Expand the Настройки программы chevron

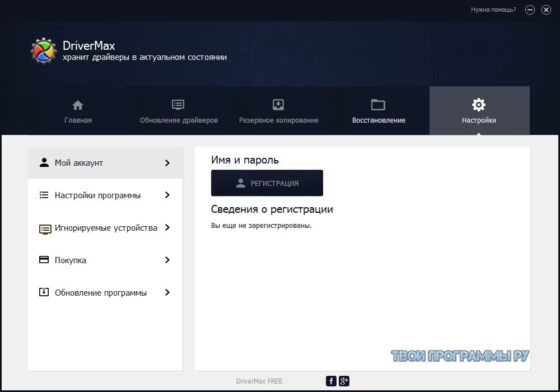[x=167, y=195]
